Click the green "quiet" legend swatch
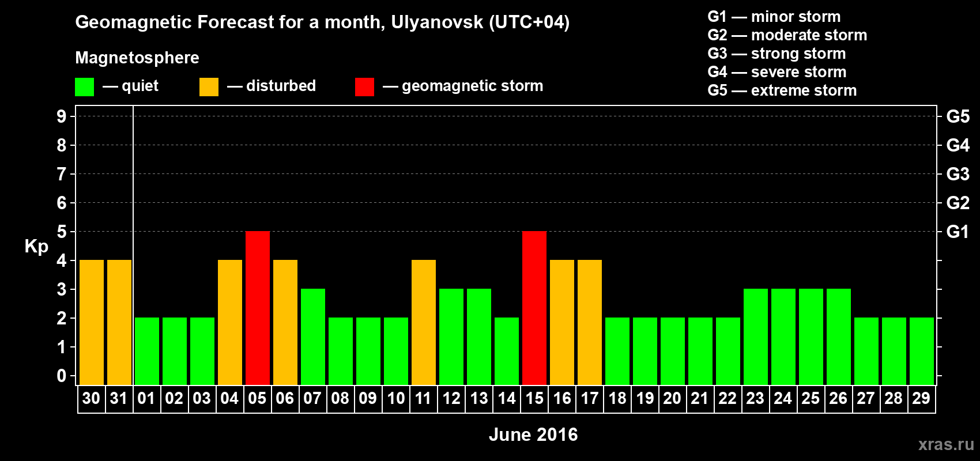 (84, 87)
